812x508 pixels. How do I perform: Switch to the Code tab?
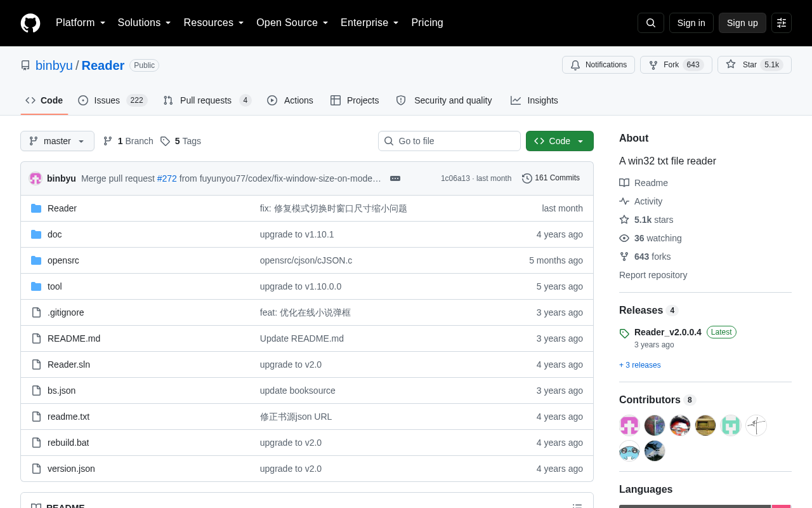(x=44, y=100)
